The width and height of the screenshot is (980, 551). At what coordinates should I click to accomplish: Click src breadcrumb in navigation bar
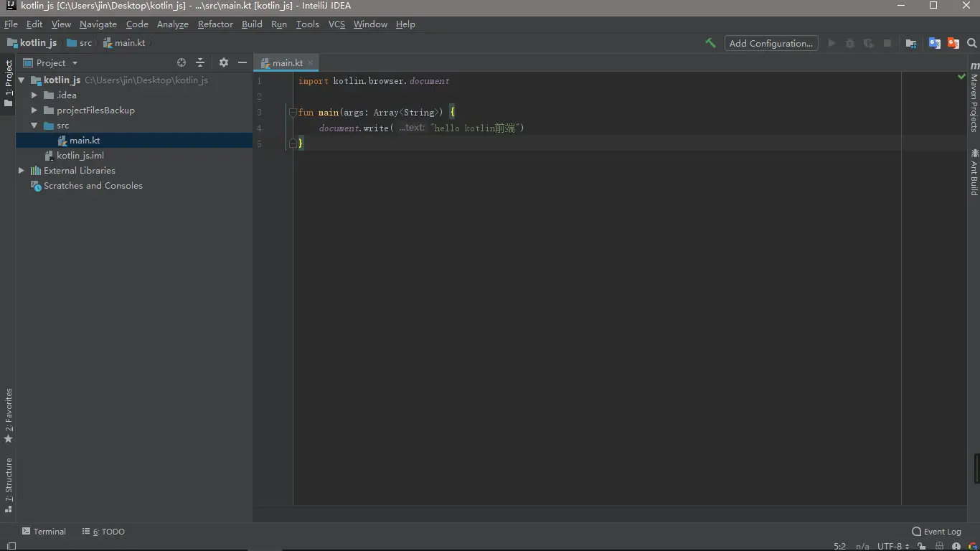[80, 43]
